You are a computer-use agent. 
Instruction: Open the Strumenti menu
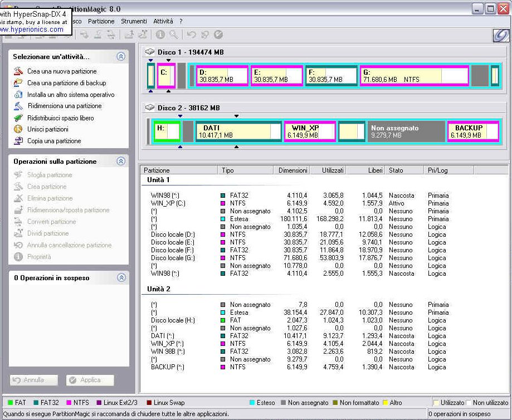coord(134,21)
